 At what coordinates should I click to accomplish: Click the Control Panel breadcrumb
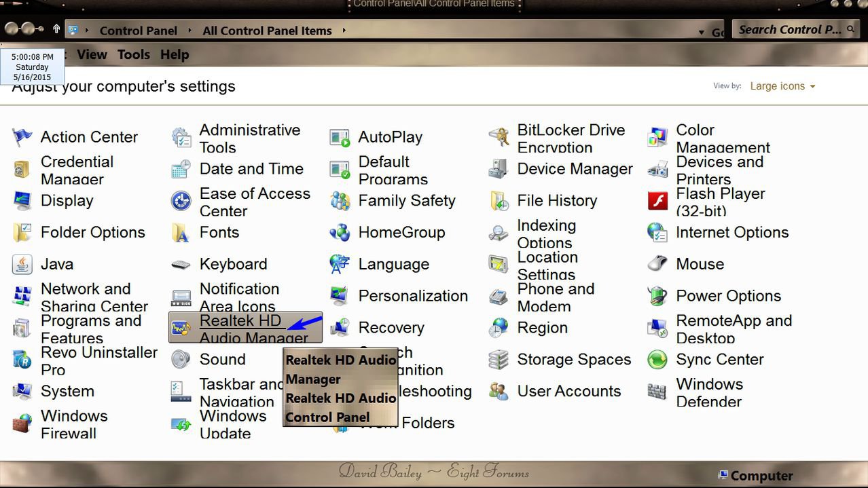tap(139, 31)
